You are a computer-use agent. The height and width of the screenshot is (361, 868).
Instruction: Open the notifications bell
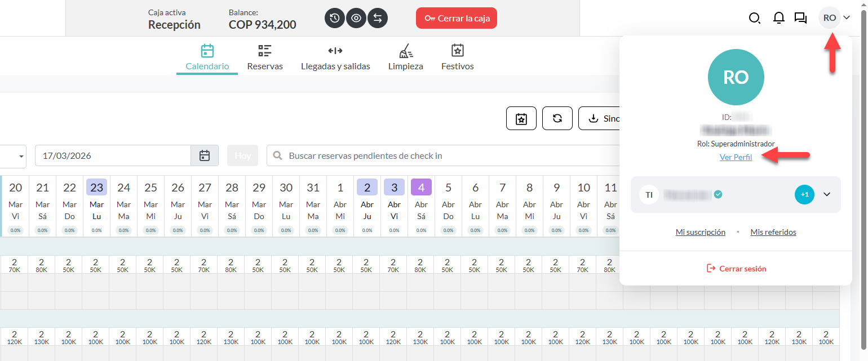coord(779,18)
